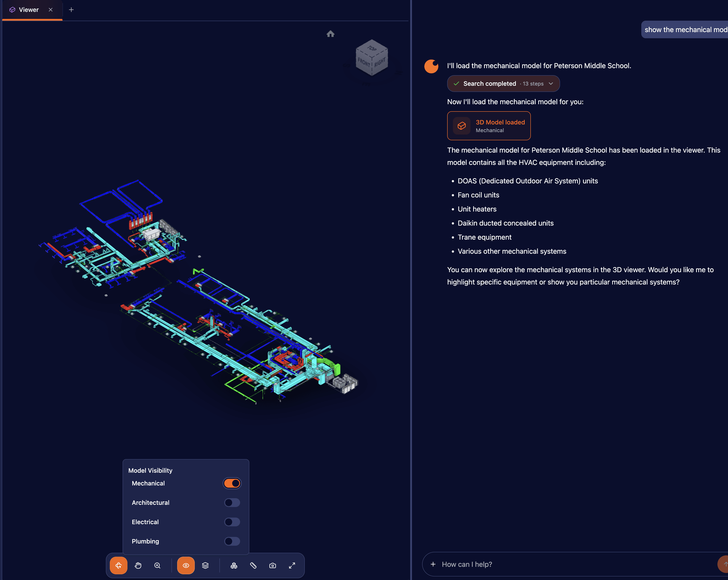728x580 pixels.
Task: Turn on the Plumbing visibility toggle
Action: [x=232, y=541]
